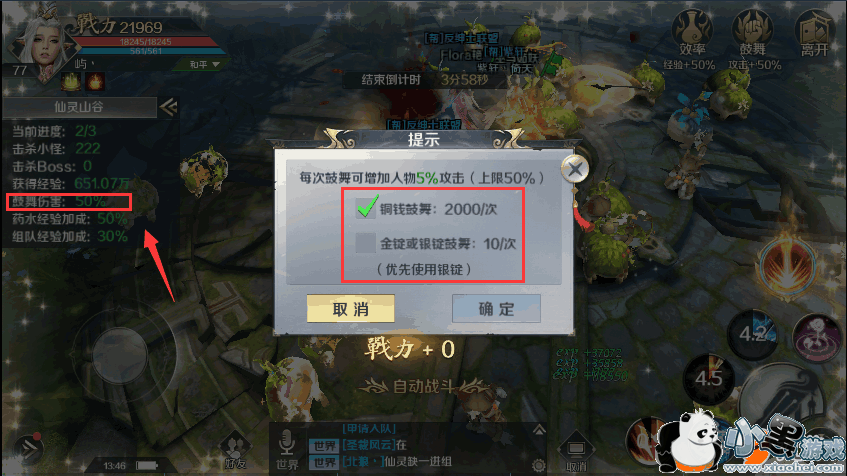The image size is (847, 476).
Task: Close the 提示 dialog with X
Action: point(575,169)
